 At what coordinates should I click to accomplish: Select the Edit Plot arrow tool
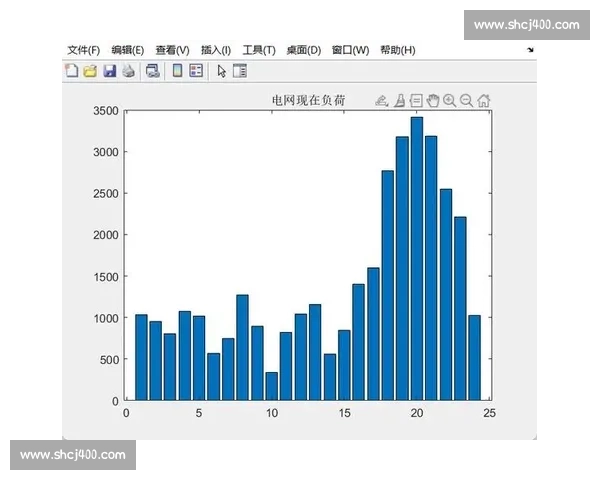tap(222, 71)
